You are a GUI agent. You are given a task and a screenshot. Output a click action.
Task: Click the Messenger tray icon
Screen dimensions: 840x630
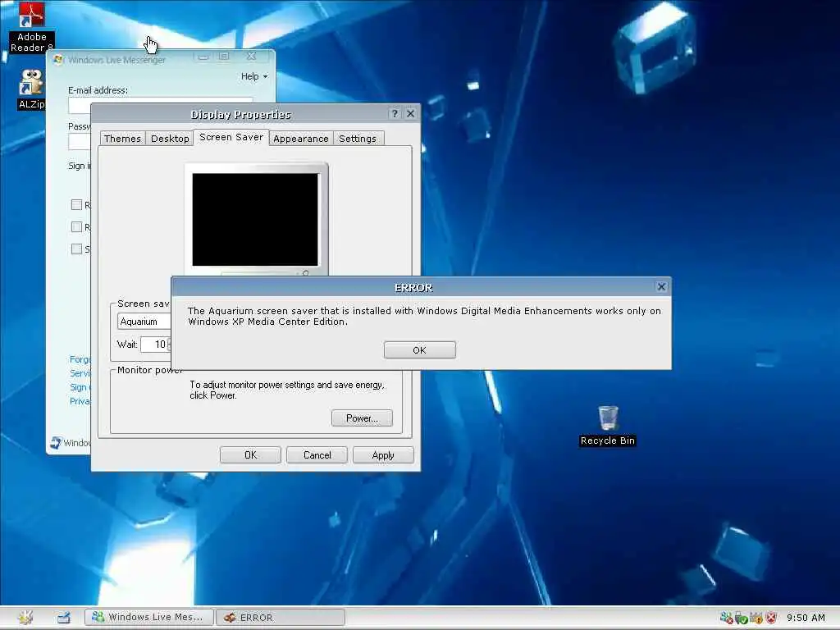(726, 618)
